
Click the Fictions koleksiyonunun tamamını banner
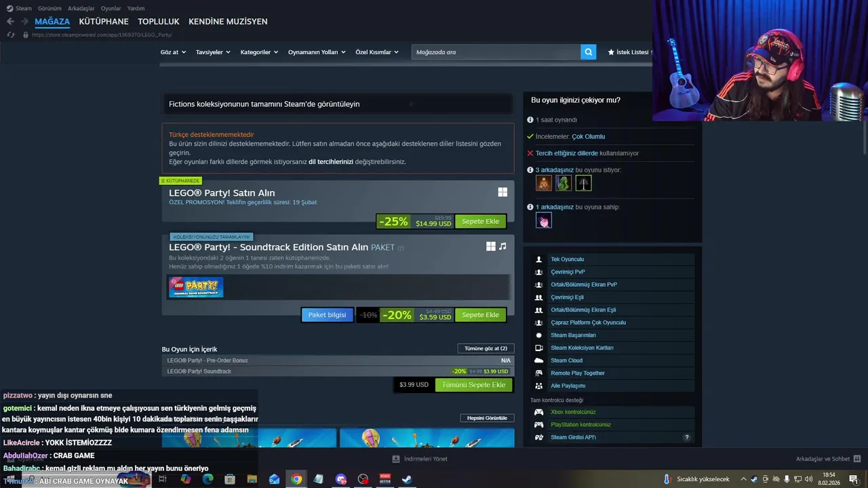click(338, 104)
